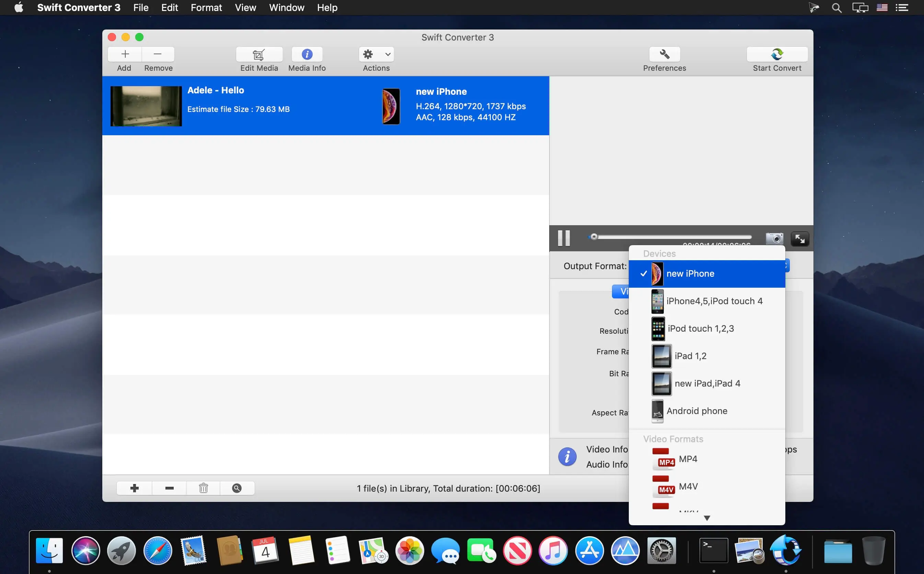Expand the Actions dropdown arrow
Screen dimensions: 924x574
pyautogui.click(x=387, y=54)
